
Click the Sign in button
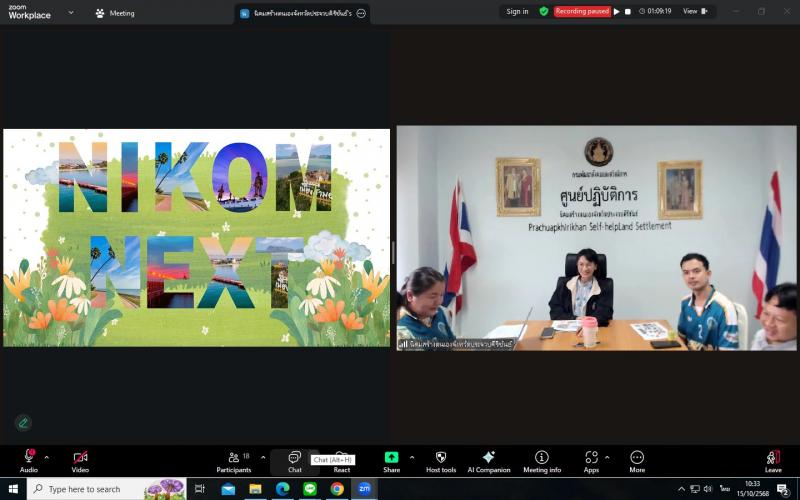(517, 11)
